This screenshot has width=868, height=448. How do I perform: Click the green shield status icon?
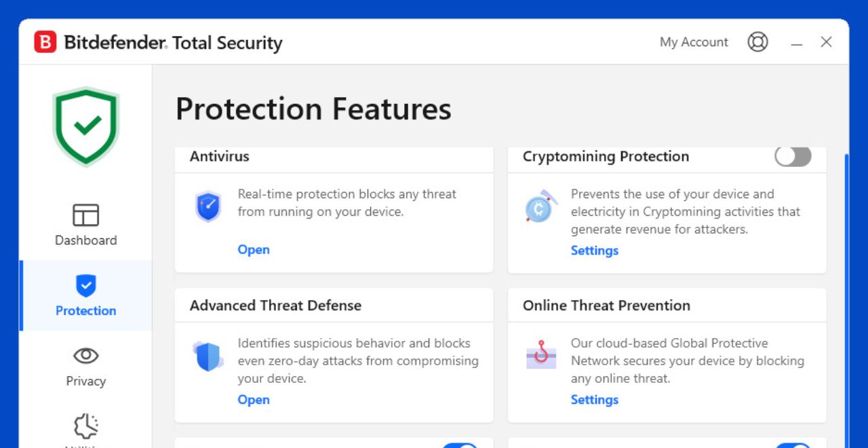click(86, 126)
